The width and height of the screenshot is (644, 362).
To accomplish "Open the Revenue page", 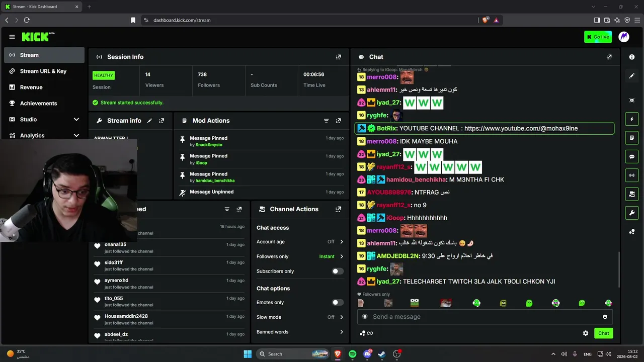I will tap(44, 87).
